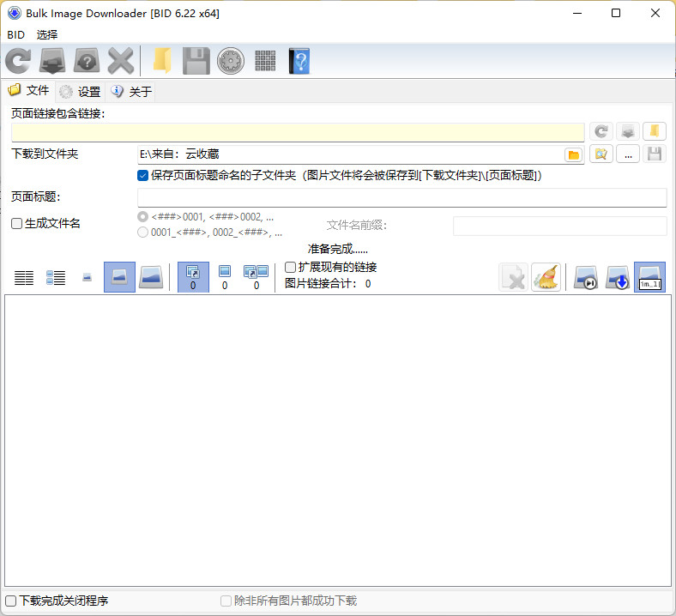Toggle embedded images filter showing 0
The height and width of the screenshot is (616, 676).
coord(225,277)
